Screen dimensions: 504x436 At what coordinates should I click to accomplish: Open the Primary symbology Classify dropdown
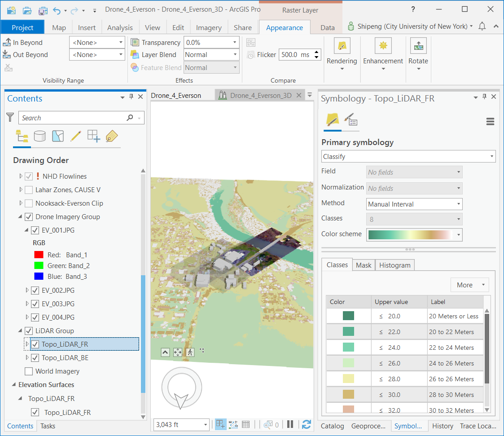408,157
